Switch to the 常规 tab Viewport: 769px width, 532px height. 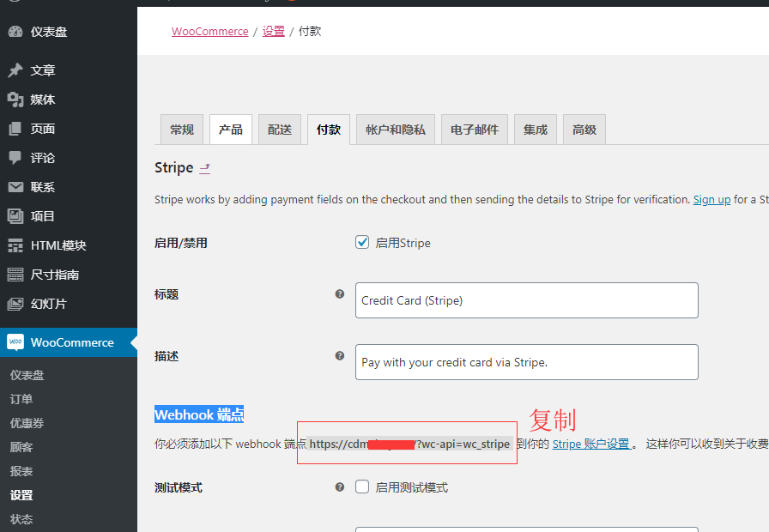point(182,130)
